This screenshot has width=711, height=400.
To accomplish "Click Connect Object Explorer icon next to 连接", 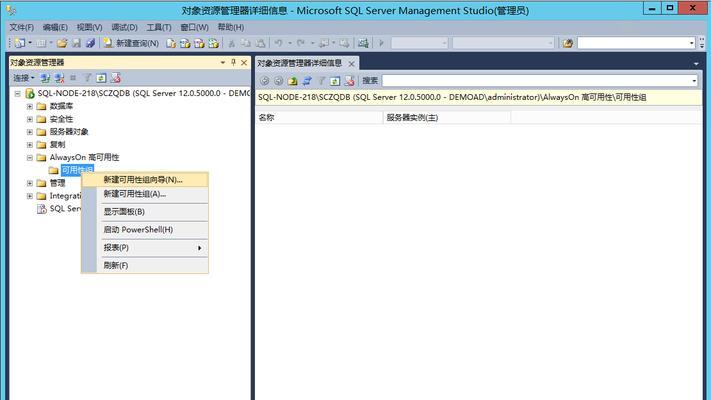I will coord(45,78).
